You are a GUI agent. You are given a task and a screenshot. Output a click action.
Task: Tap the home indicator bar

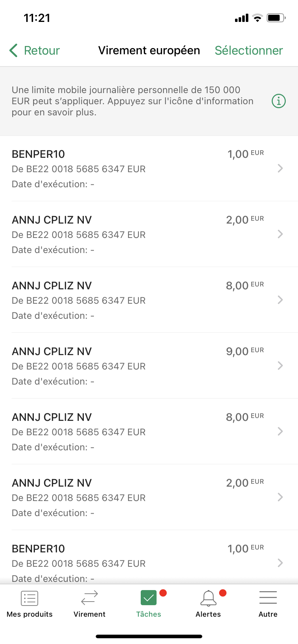(x=149, y=636)
